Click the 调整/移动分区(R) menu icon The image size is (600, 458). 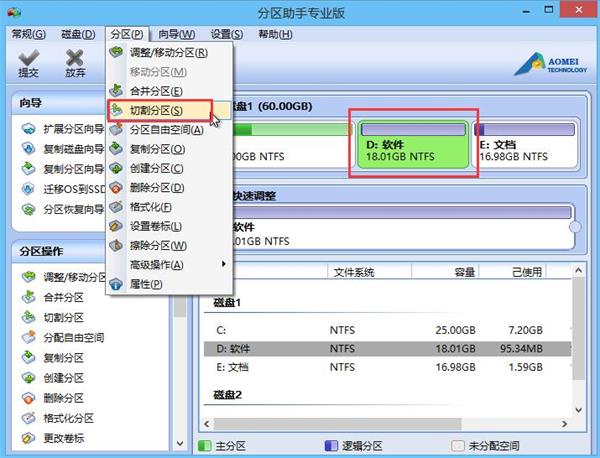point(116,52)
